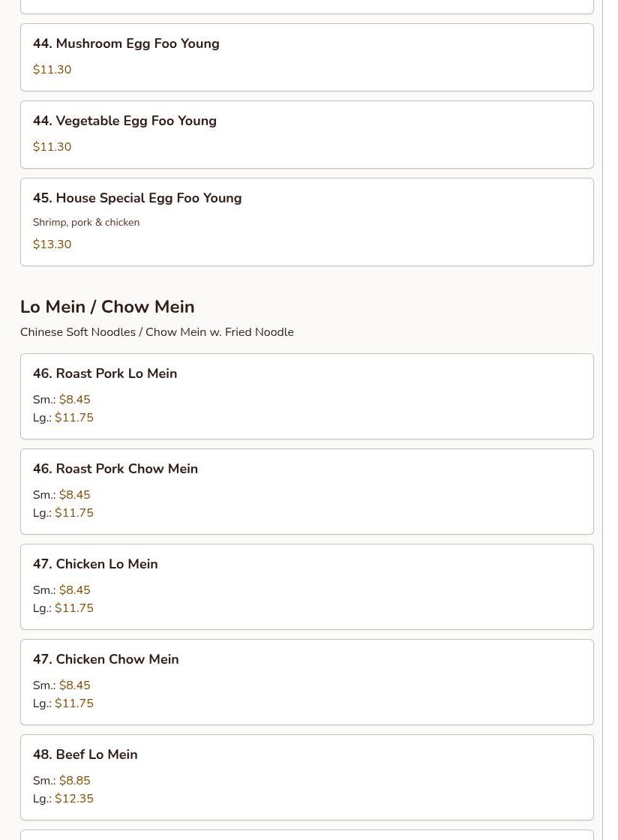Click the Mushroom Egg Foo Young $11.30 price

point(52,70)
